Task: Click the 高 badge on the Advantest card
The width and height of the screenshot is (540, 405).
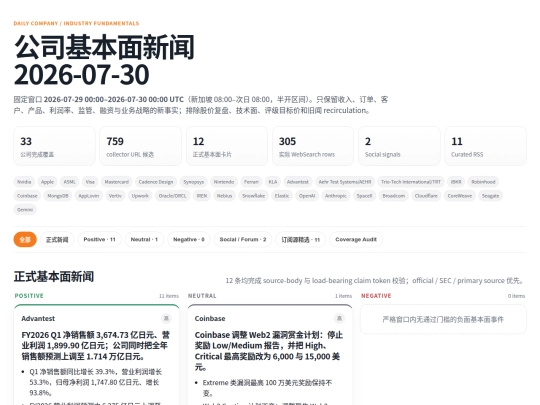Action: [x=166, y=319]
